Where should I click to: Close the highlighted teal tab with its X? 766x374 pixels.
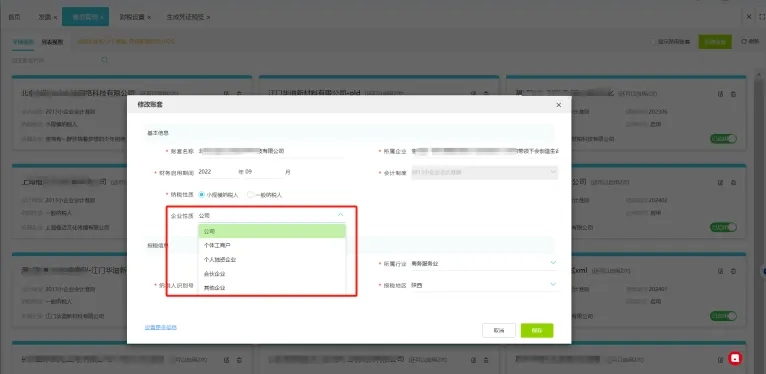point(102,17)
